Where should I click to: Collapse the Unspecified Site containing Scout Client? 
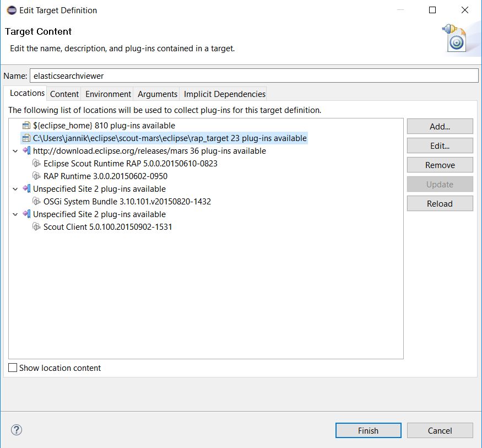[15, 214]
